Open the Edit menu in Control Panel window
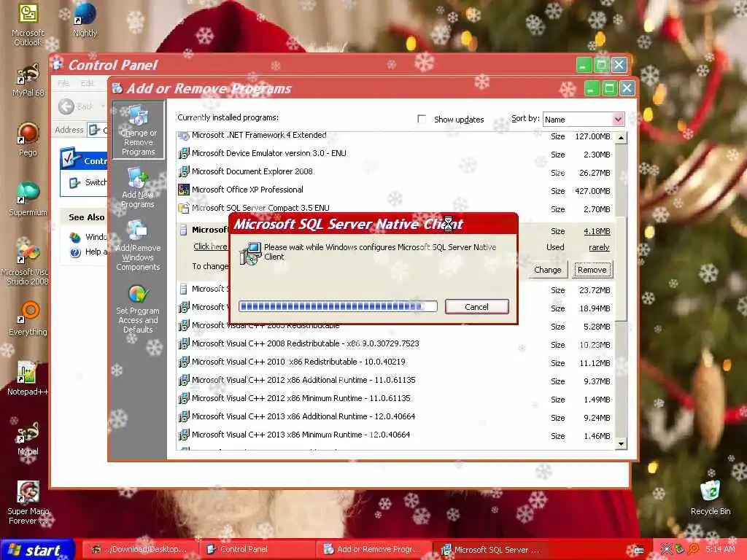The width and height of the screenshot is (747, 560). click(87, 83)
